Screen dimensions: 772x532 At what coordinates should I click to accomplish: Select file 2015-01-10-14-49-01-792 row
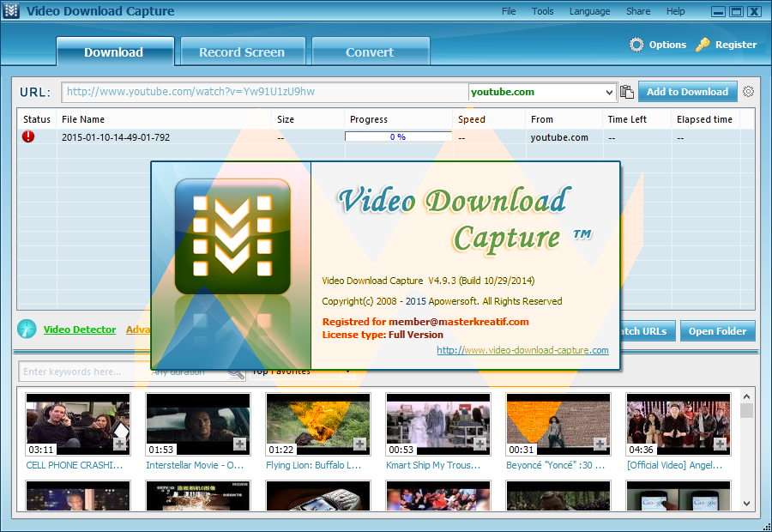[385, 137]
